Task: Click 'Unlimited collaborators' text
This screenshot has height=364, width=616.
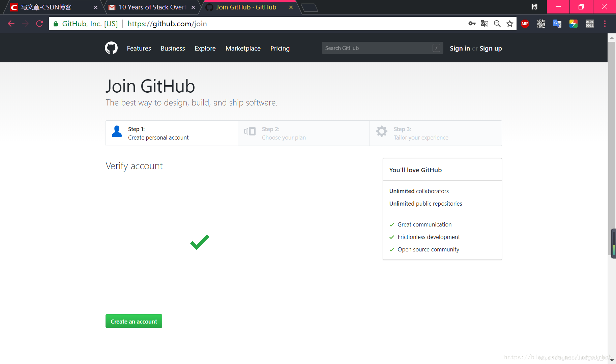Action: click(x=419, y=191)
